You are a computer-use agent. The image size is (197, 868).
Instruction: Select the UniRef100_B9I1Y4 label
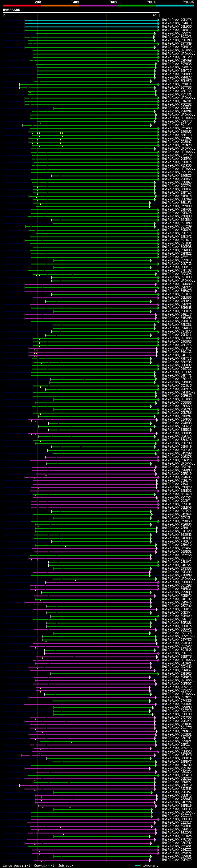[x=177, y=125]
